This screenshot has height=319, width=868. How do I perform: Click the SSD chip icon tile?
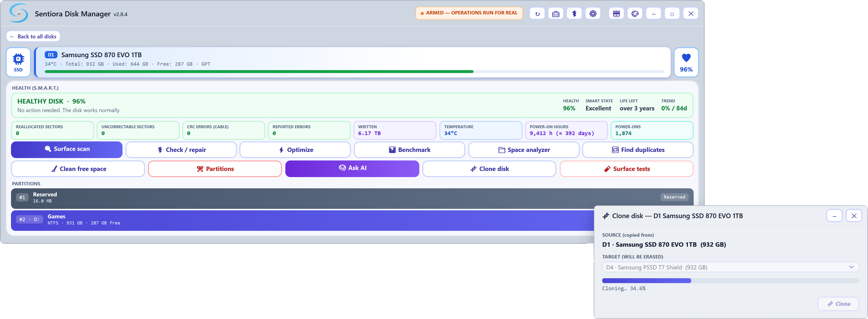pyautogui.click(x=18, y=62)
